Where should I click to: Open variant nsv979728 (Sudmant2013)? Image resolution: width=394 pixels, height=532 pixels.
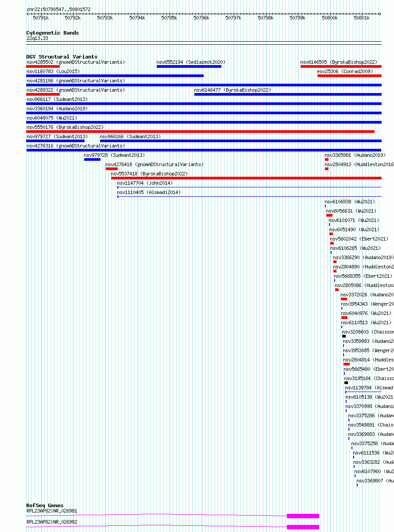pyautogui.click(x=115, y=155)
